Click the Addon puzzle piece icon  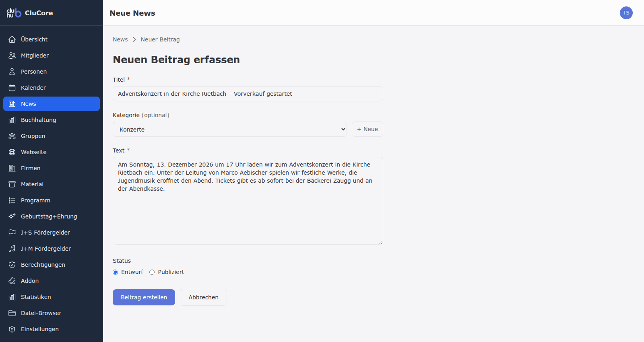(12, 281)
